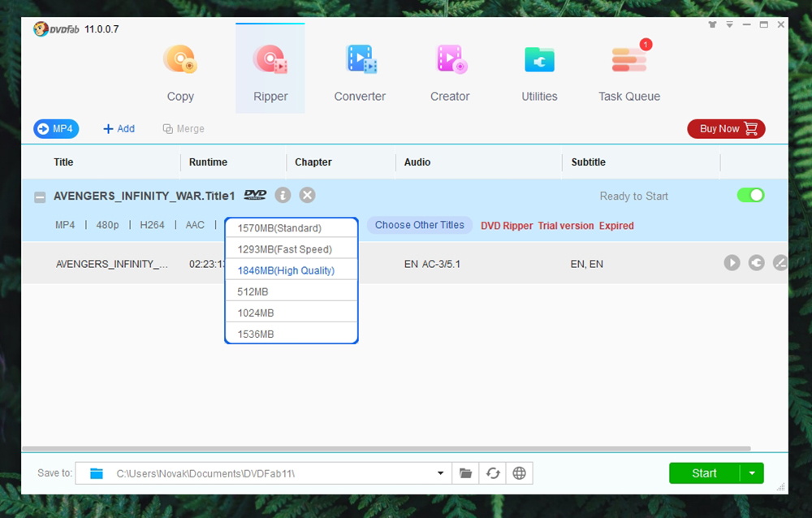The width and height of the screenshot is (812, 518).
Task: Click the MP4 profile switcher button
Action: pos(56,129)
